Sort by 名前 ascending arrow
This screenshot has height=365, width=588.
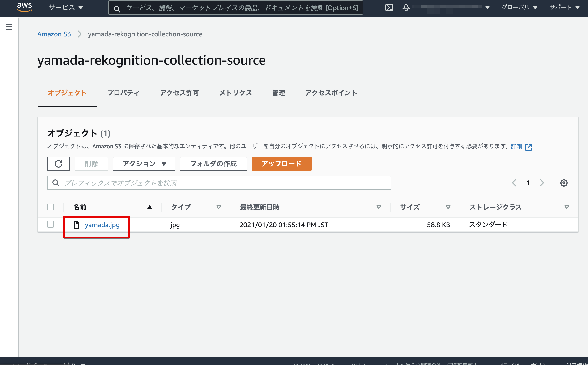(x=150, y=207)
